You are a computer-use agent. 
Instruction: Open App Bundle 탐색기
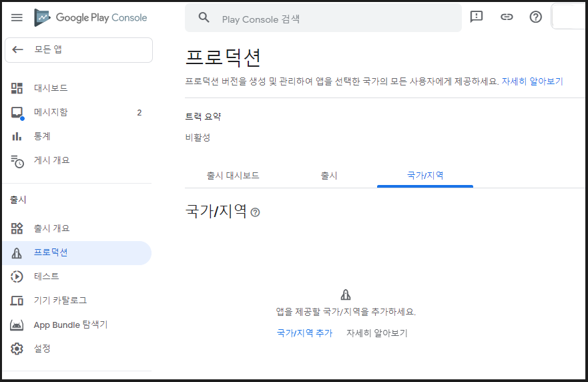pos(70,325)
